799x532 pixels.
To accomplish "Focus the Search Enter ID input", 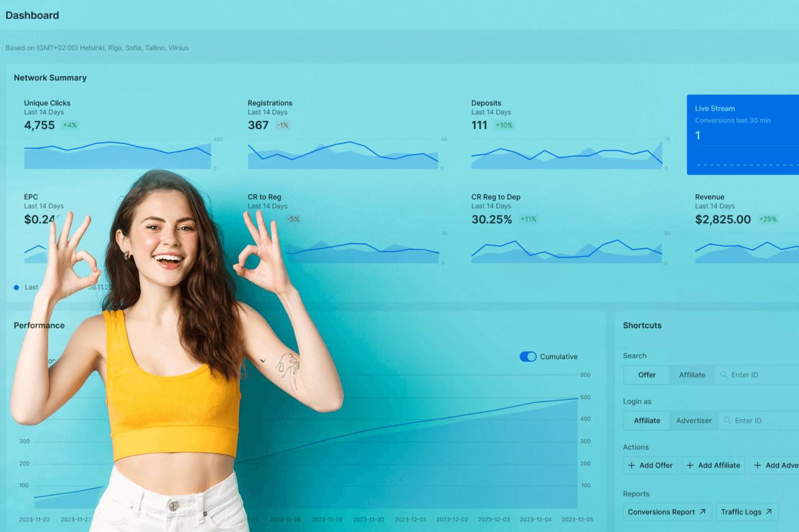I will pos(759,375).
